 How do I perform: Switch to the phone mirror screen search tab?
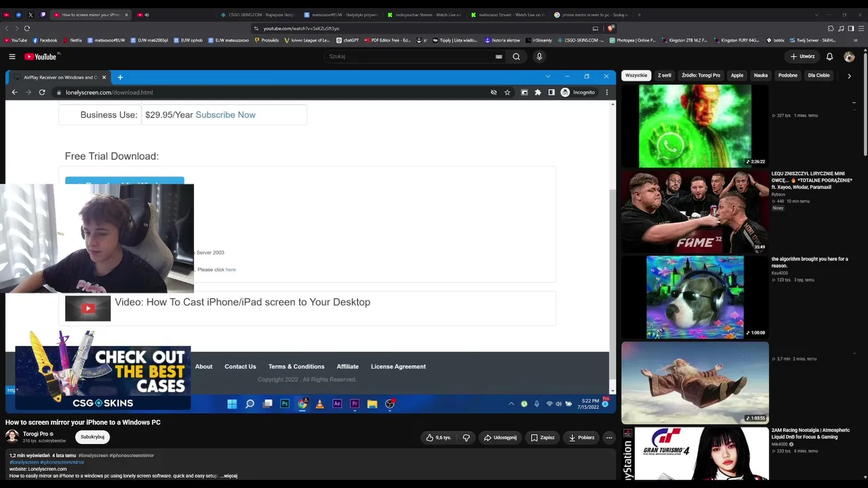point(592,15)
